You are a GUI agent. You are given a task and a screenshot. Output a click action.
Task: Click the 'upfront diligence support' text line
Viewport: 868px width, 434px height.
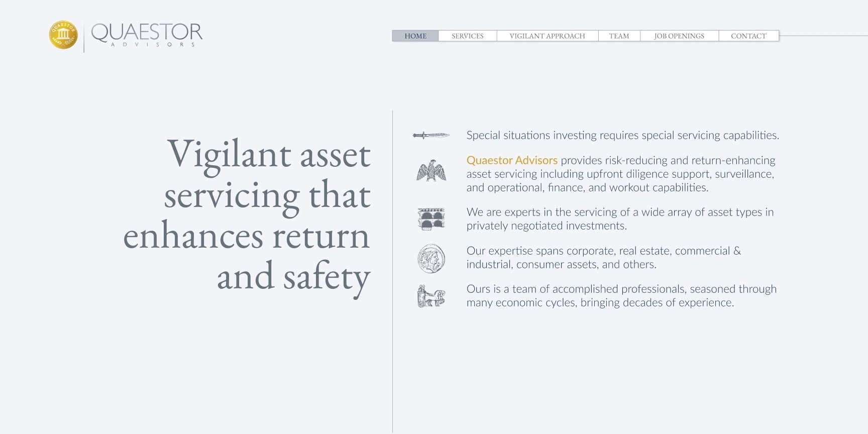pyautogui.click(x=620, y=174)
